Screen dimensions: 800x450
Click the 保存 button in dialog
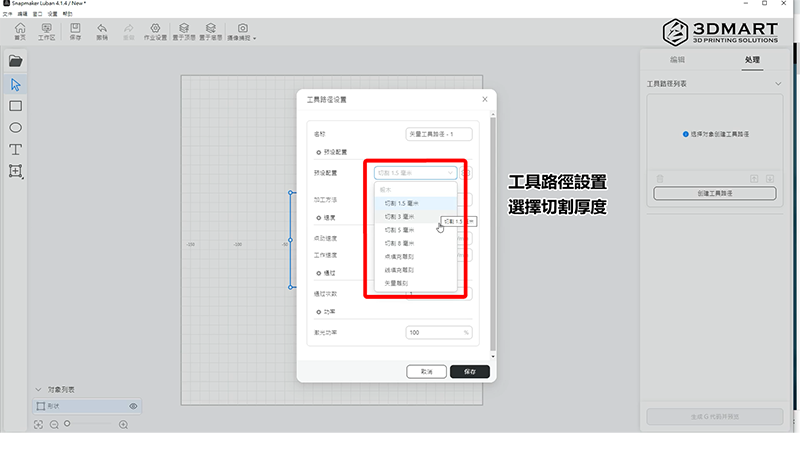click(x=470, y=371)
